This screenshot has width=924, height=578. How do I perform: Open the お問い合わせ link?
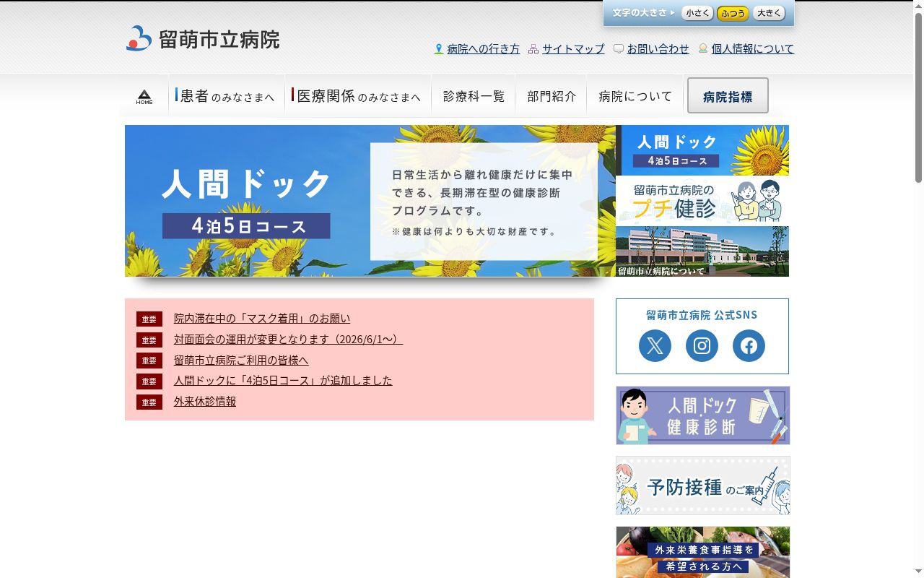coord(658,49)
